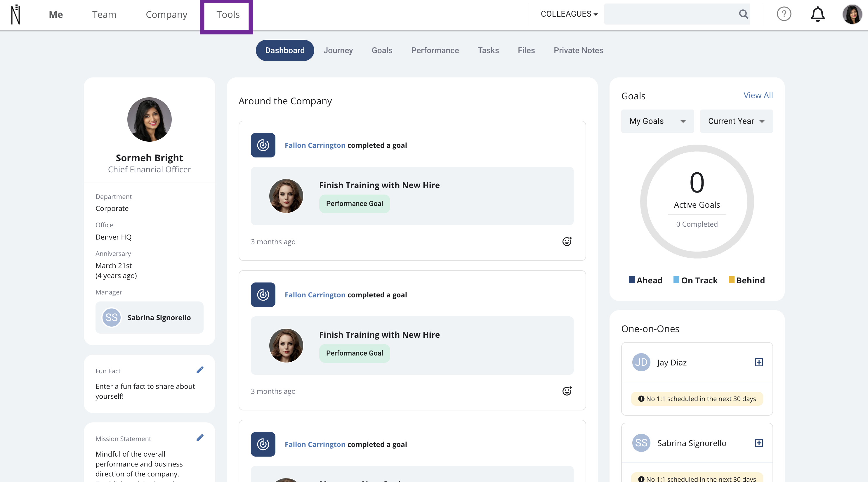The height and width of the screenshot is (482, 868).
Task: Open the help question mark icon
Action: [x=784, y=14]
